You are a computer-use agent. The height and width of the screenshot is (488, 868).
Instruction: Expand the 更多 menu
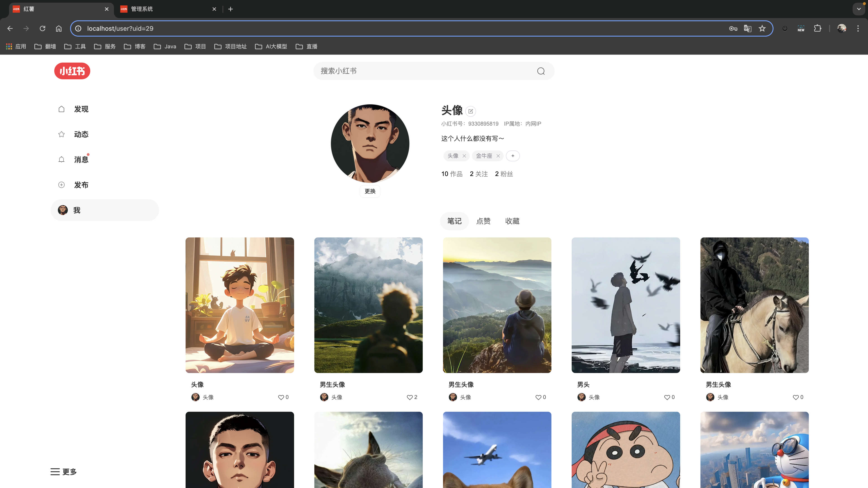(64, 472)
